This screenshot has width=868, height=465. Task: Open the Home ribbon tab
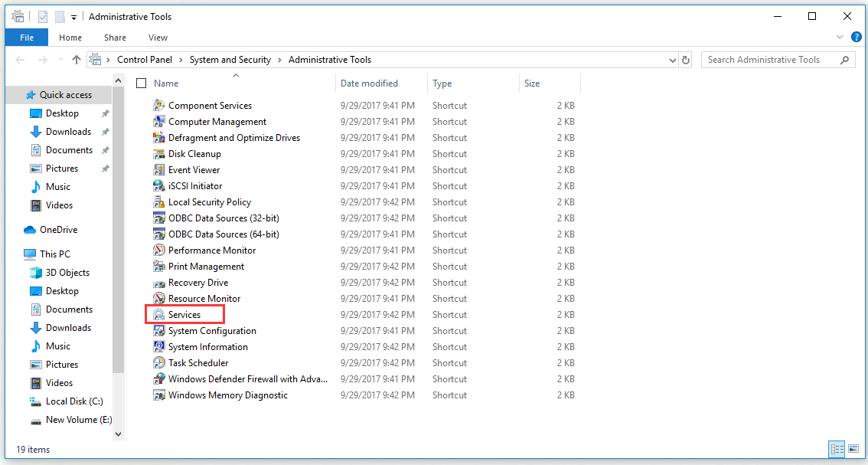click(x=70, y=38)
